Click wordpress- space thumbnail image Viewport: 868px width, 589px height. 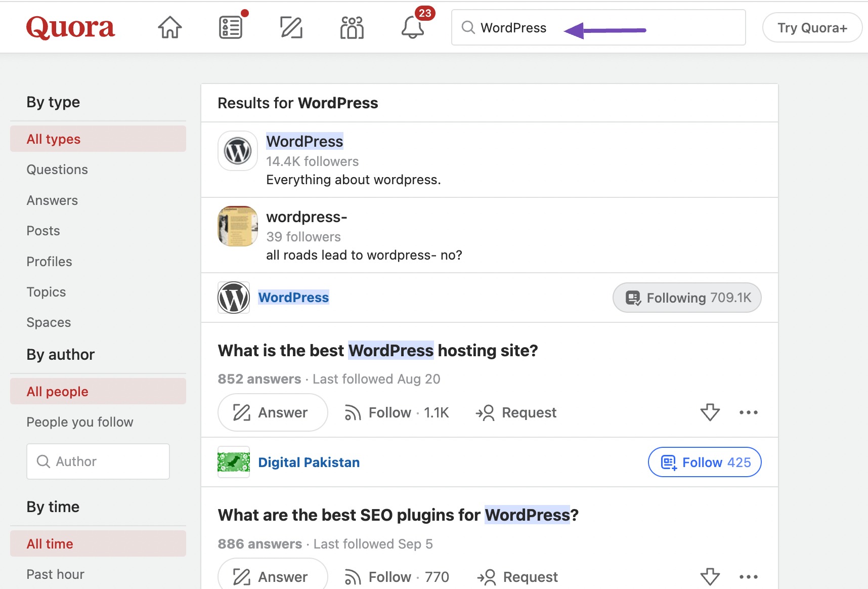point(238,226)
